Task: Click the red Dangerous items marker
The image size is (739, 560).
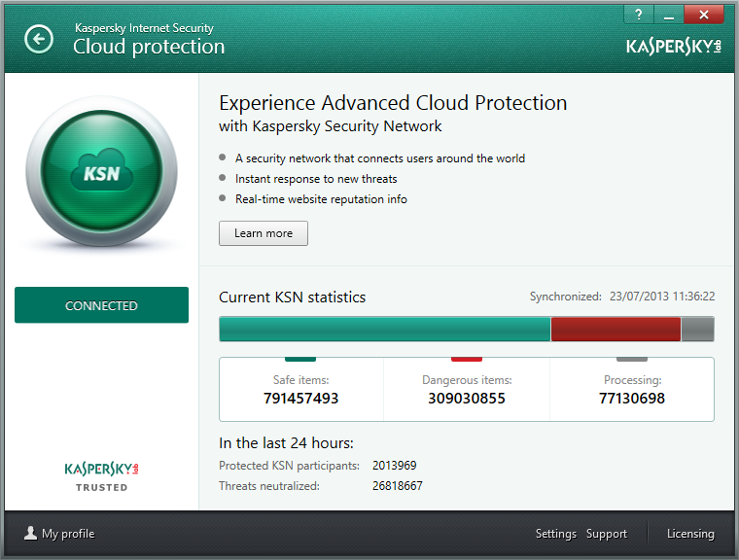Action: [x=467, y=359]
